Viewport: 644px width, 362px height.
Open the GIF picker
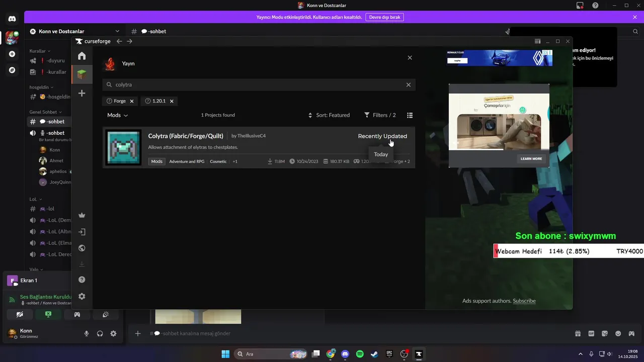tap(591, 333)
